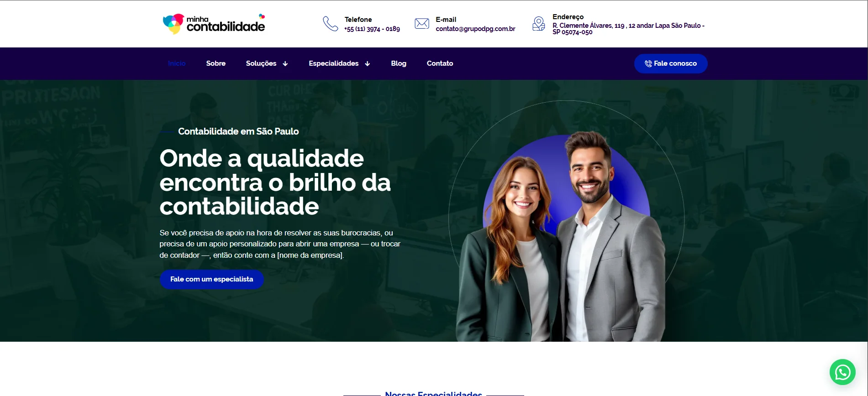Click the address location pin icon

tap(539, 24)
